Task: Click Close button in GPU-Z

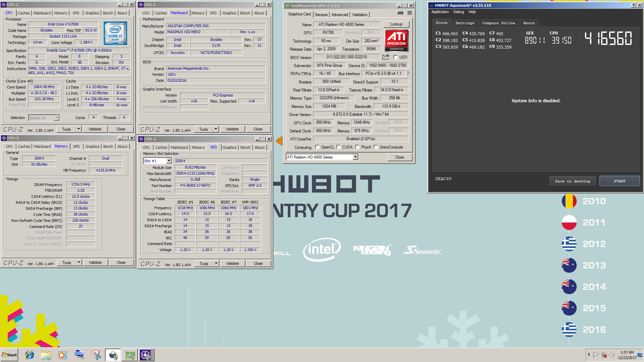Action: pyautogui.click(x=399, y=157)
